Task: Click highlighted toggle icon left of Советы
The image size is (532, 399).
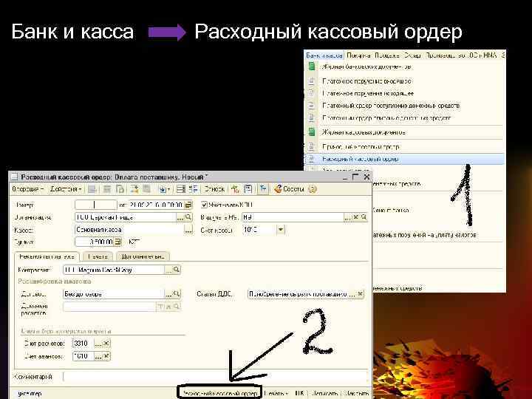Action: tap(263, 189)
